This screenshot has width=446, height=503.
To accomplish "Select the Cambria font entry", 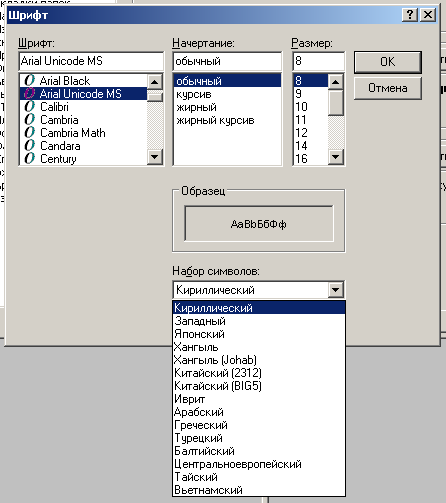I will pyautogui.click(x=83, y=120).
